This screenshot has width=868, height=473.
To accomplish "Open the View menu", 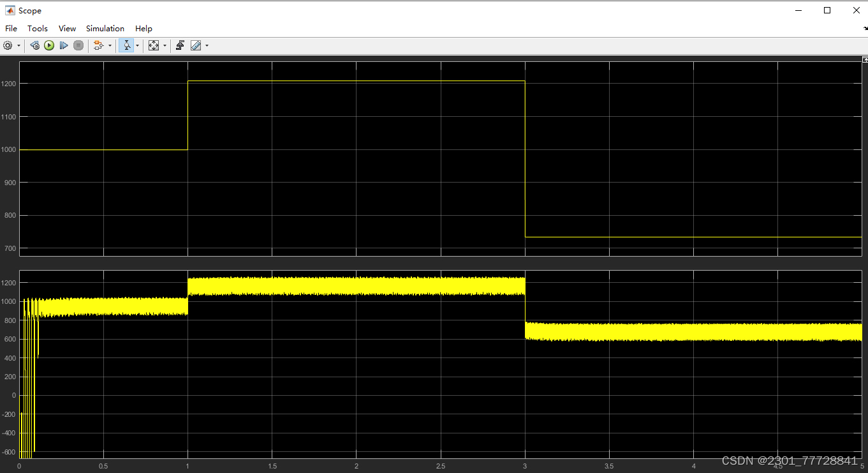I will click(x=67, y=28).
